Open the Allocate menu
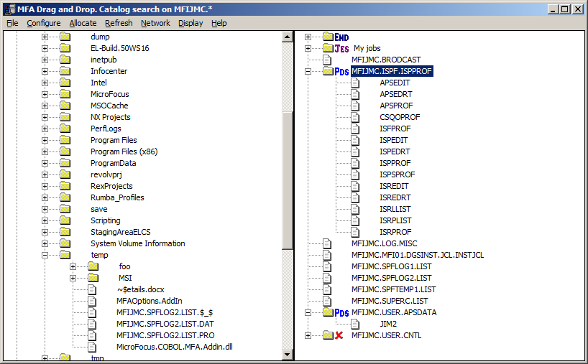588x364 pixels. [83, 23]
